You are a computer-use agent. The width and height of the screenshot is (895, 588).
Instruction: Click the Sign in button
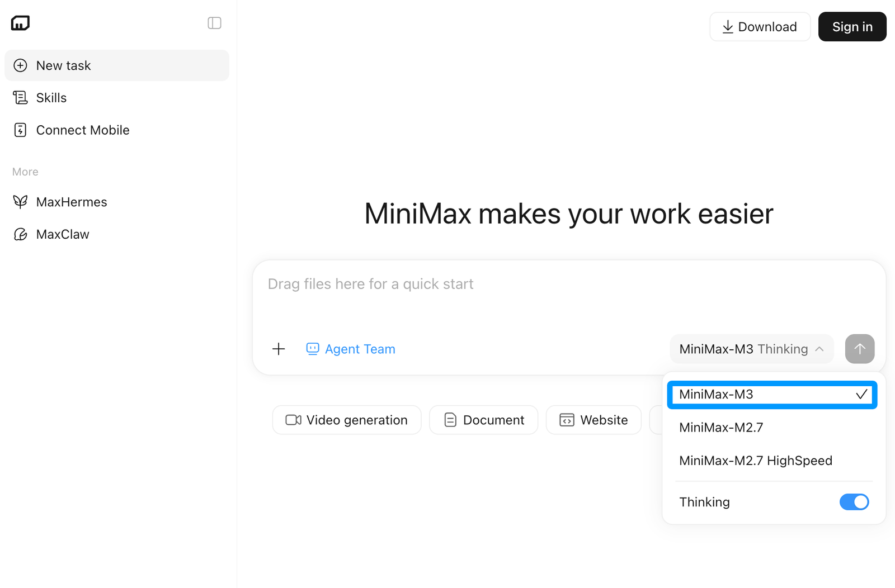(852, 27)
